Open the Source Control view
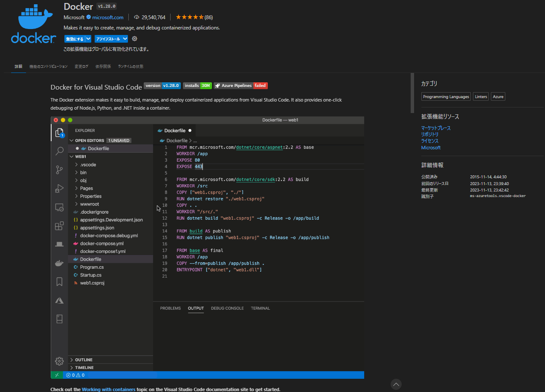Viewport: 545px width, 392px height. pos(59,169)
